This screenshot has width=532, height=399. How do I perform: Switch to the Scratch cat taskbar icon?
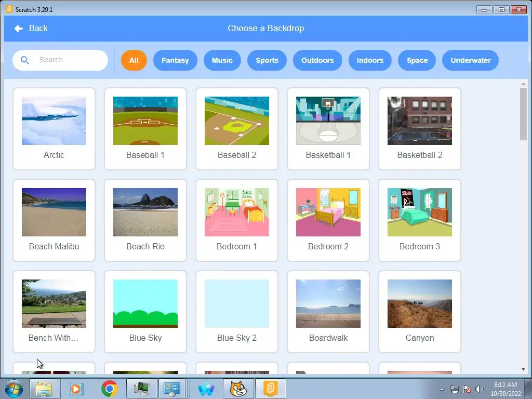[238, 389]
